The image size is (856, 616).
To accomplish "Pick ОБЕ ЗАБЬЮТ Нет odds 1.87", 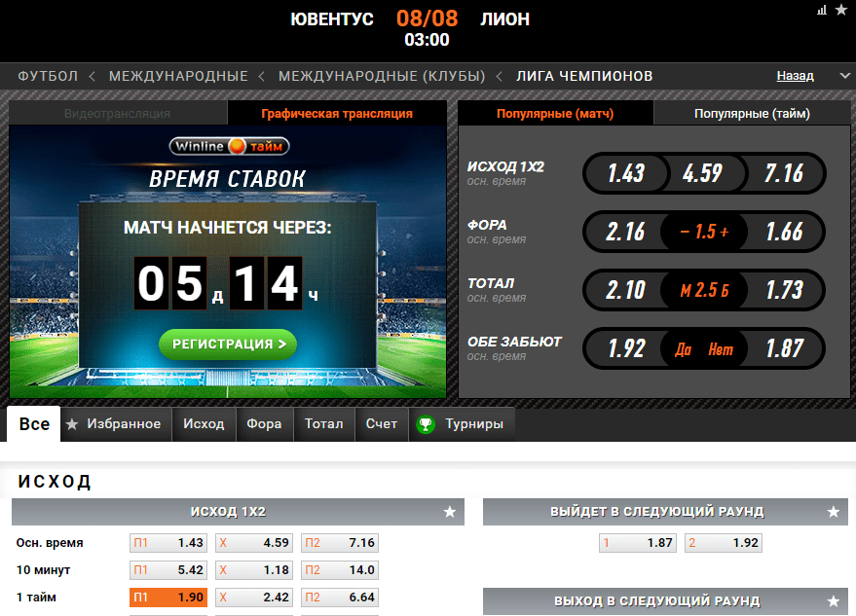I will (784, 348).
